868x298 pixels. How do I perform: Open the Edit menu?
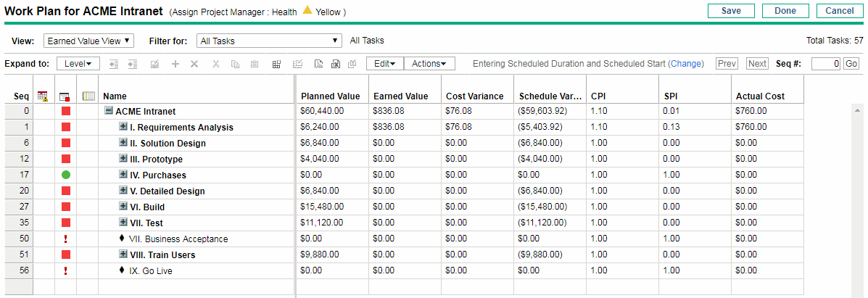pos(384,64)
